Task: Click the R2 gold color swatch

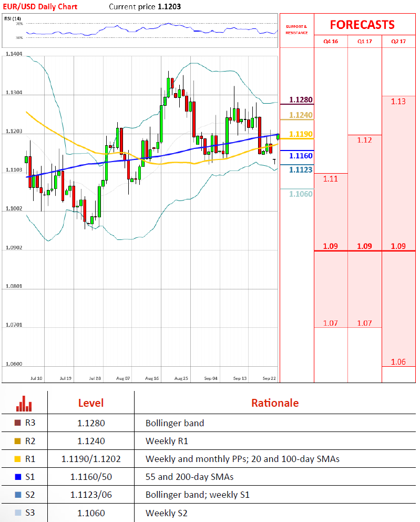Action: coord(18,441)
